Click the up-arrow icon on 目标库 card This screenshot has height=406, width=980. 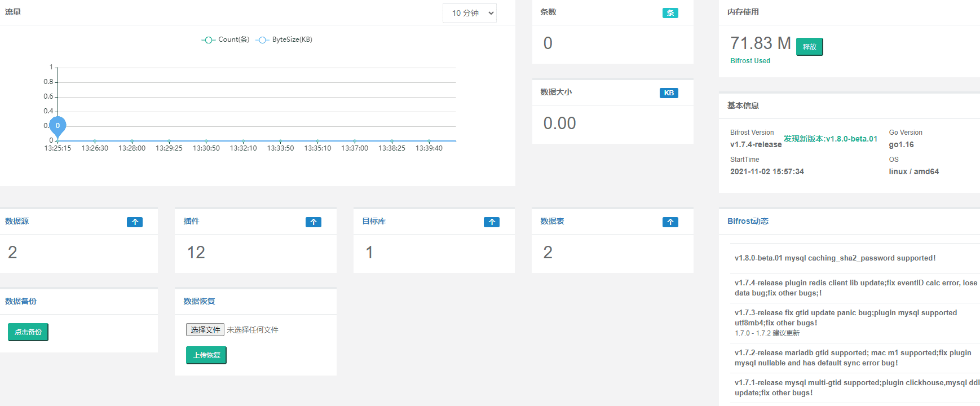tap(491, 222)
